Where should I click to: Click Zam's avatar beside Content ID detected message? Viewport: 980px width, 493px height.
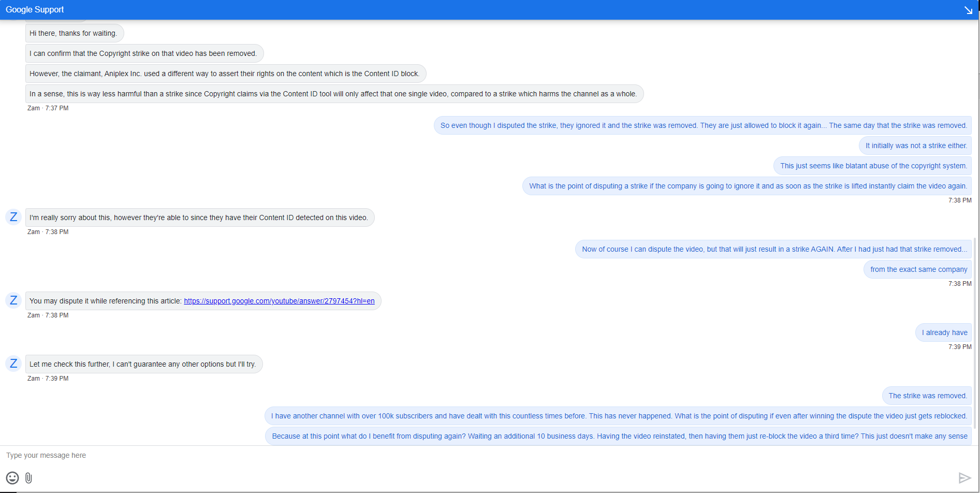click(x=13, y=217)
